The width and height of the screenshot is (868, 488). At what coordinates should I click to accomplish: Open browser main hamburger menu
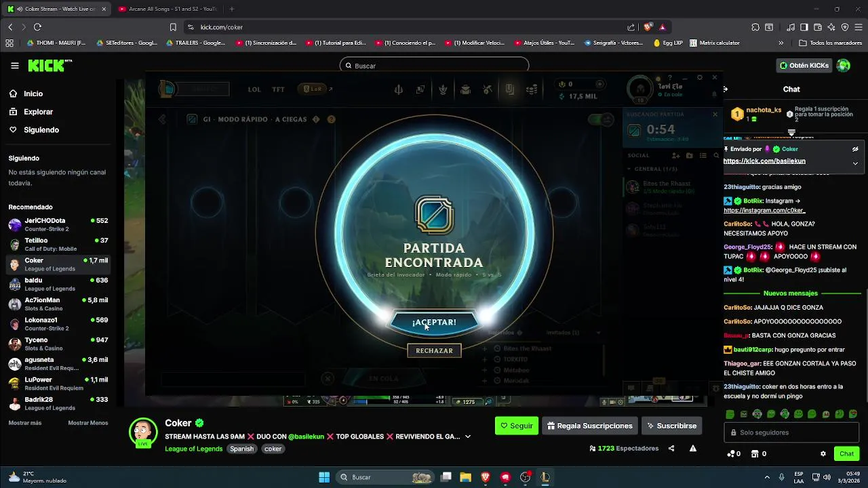coord(858,27)
